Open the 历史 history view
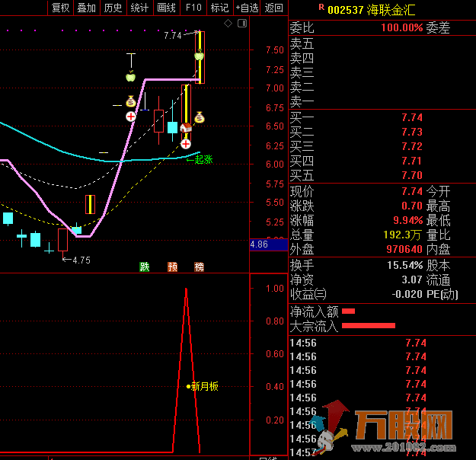The width and height of the screenshot is (476, 460). click(113, 8)
